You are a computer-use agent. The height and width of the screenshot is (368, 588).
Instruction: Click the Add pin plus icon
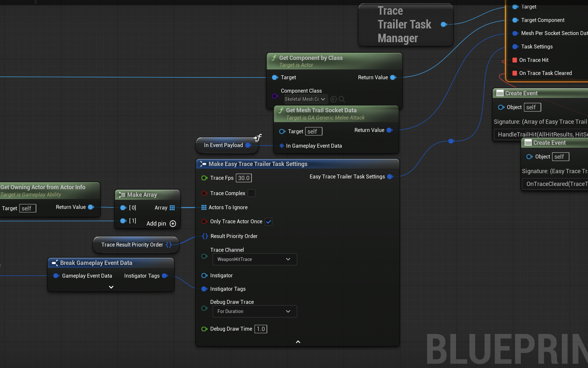[173, 224]
